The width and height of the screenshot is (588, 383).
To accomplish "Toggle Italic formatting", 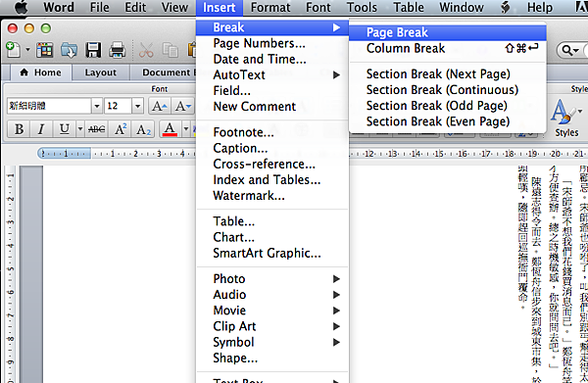I will [41, 129].
